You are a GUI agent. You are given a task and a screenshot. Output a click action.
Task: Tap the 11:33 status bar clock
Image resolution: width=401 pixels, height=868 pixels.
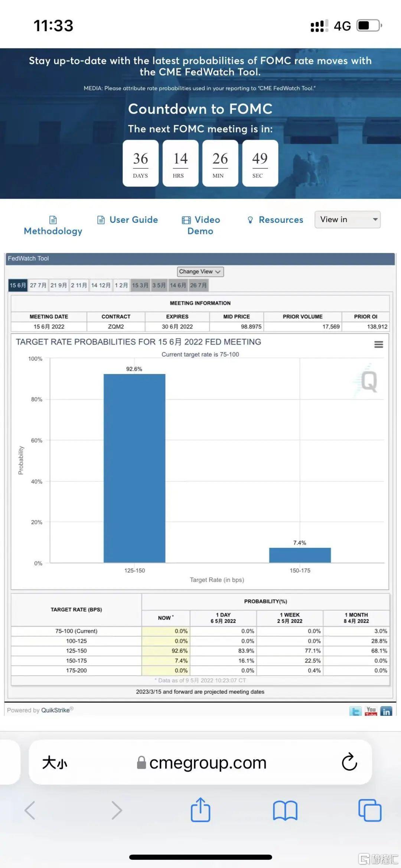click(53, 26)
